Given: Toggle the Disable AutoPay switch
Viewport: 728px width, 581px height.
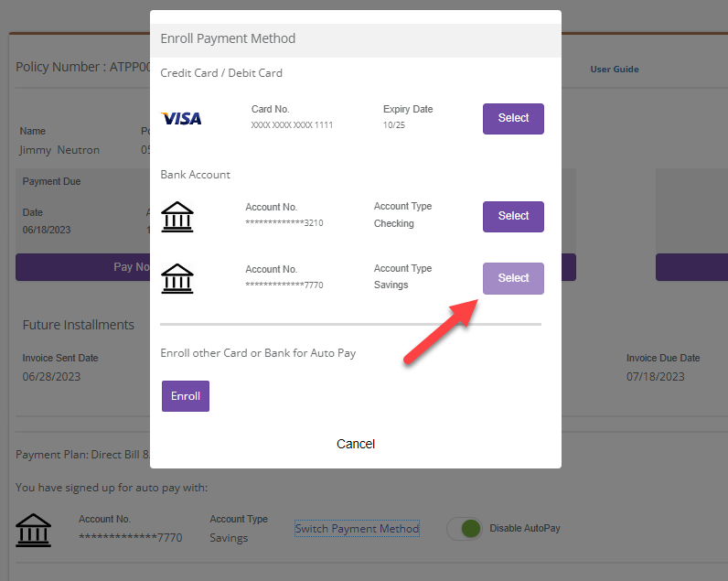Looking at the screenshot, I should pos(465,528).
